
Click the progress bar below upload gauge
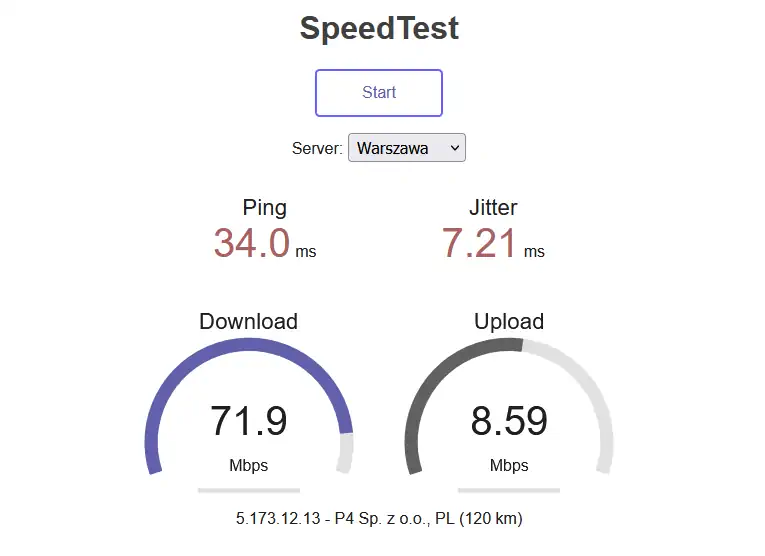pyautogui.click(x=509, y=490)
